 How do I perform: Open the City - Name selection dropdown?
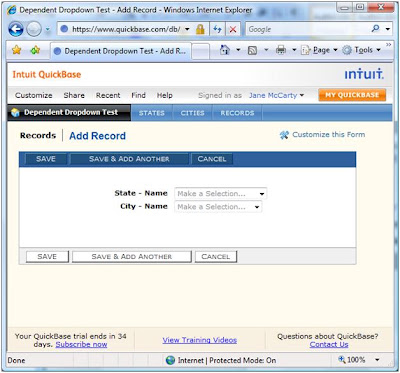coord(218,207)
